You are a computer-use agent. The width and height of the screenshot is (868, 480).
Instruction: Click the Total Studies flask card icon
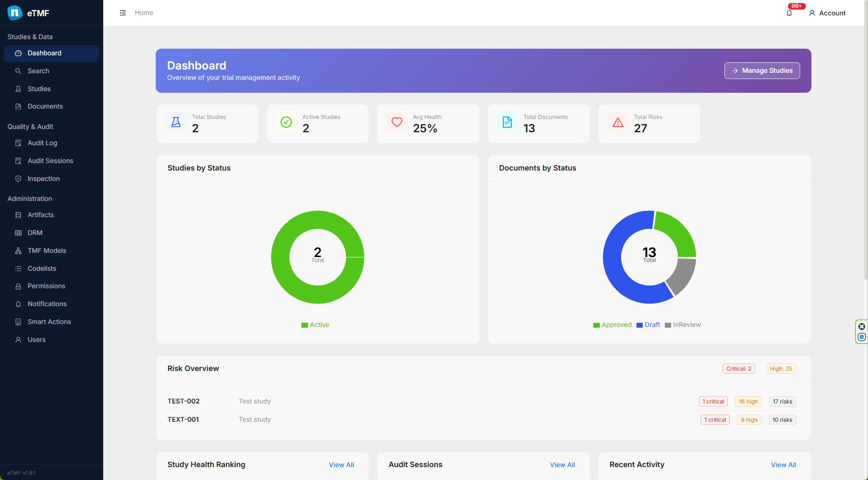click(x=176, y=122)
